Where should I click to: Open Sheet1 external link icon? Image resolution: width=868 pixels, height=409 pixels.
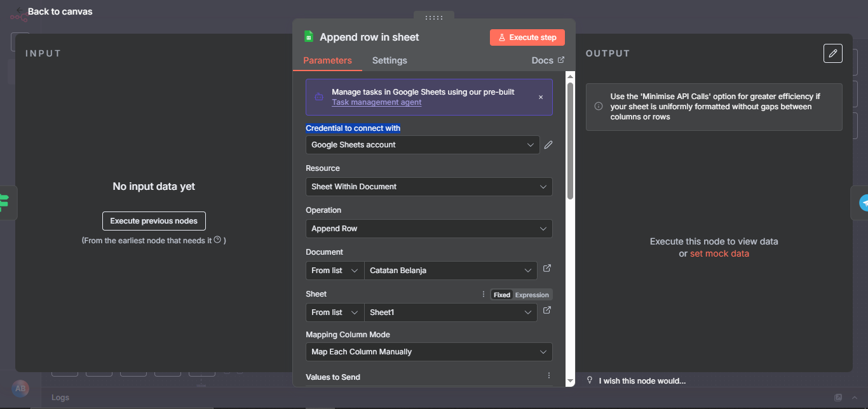tap(546, 311)
